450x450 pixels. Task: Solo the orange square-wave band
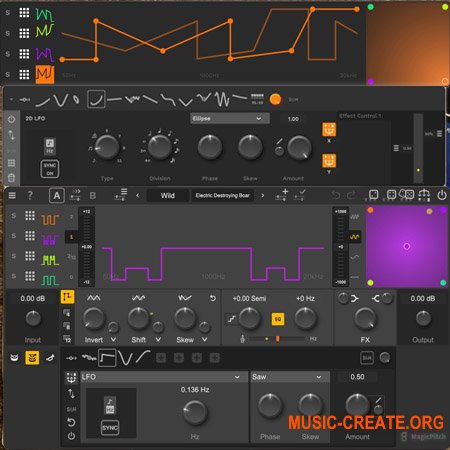(x=14, y=216)
